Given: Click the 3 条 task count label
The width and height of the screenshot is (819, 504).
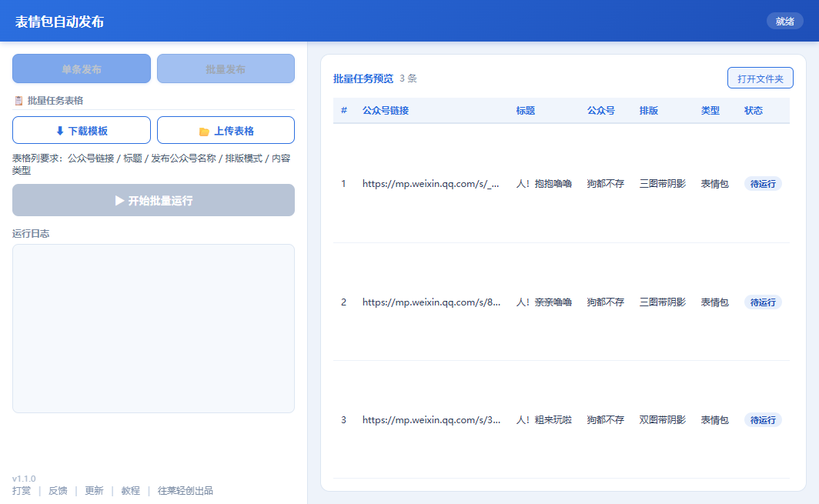Looking at the screenshot, I should click(x=408, y=78).
